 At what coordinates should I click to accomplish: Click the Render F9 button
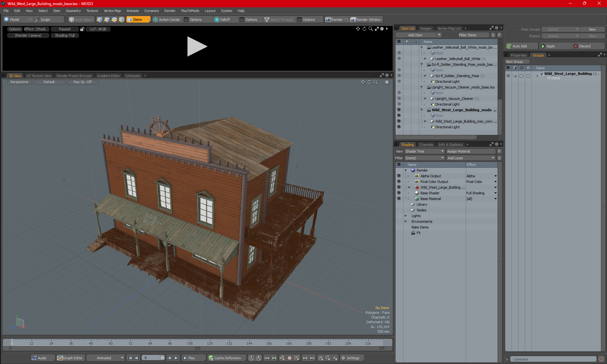337,20
